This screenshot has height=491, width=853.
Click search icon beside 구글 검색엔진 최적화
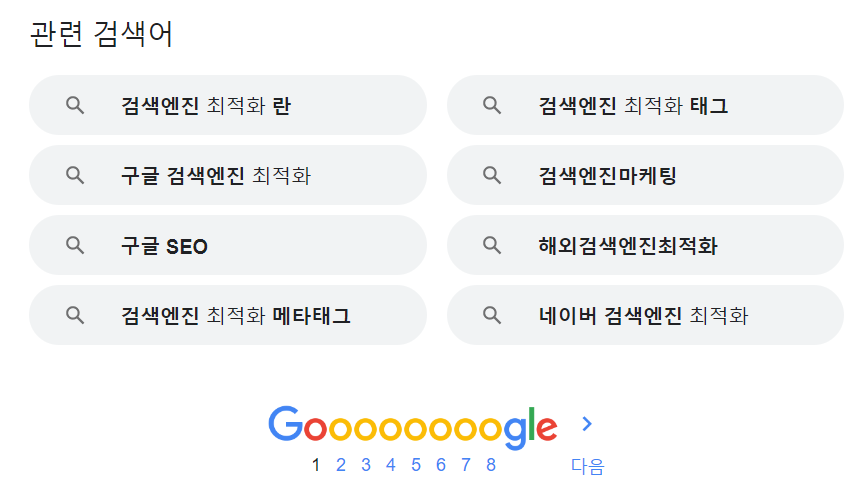[74, 175]
